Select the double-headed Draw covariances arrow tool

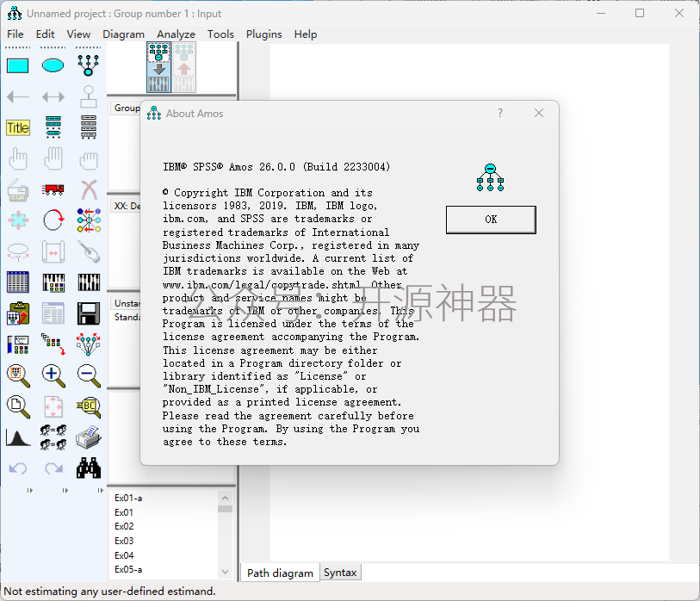pos(53,96)
